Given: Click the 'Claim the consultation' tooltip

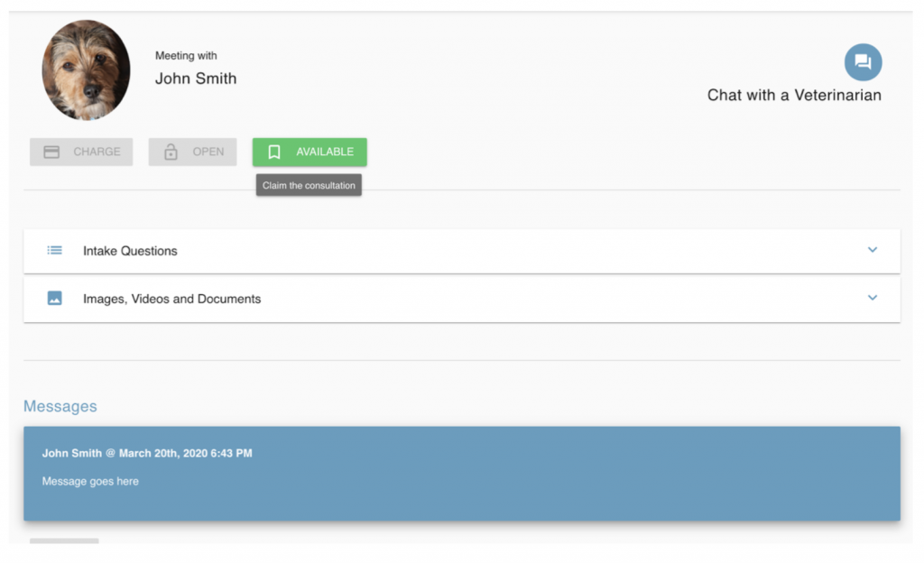Looking at the screenshot, I should click(309, 185).
